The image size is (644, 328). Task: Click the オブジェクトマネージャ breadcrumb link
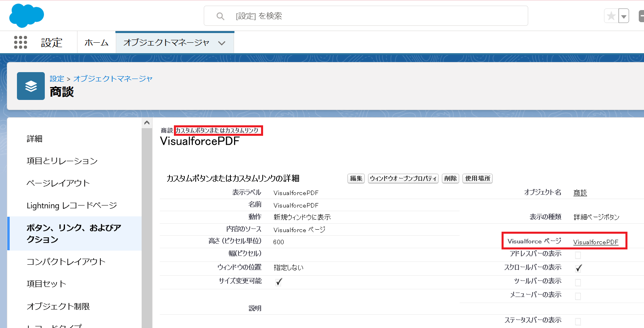click(x=113, y=79)
